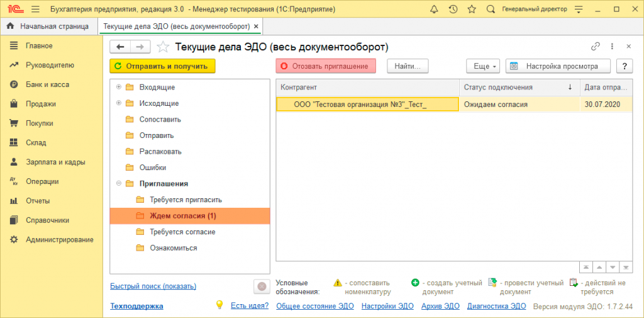
Task: Jump to first row of the list
Action: (586, 267)
